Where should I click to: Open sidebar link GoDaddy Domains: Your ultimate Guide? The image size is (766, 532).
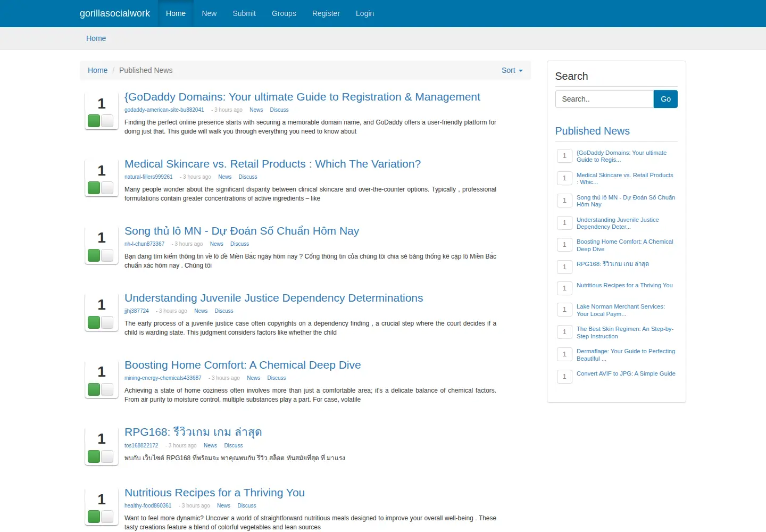[x=621, y=156]
